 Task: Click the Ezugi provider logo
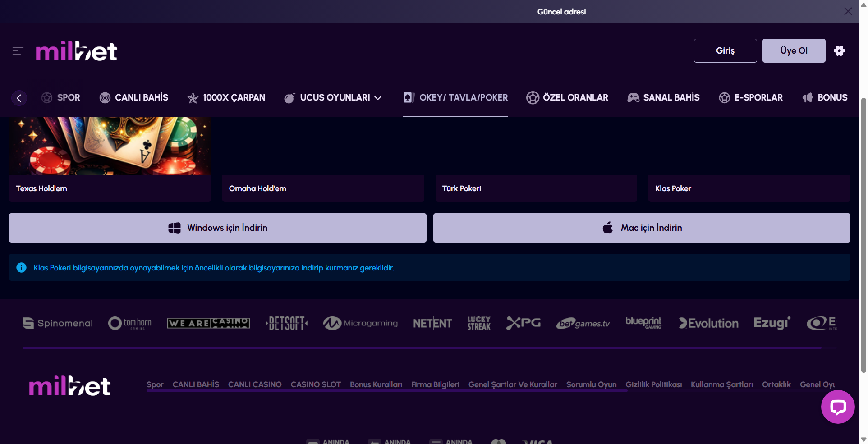772,323
